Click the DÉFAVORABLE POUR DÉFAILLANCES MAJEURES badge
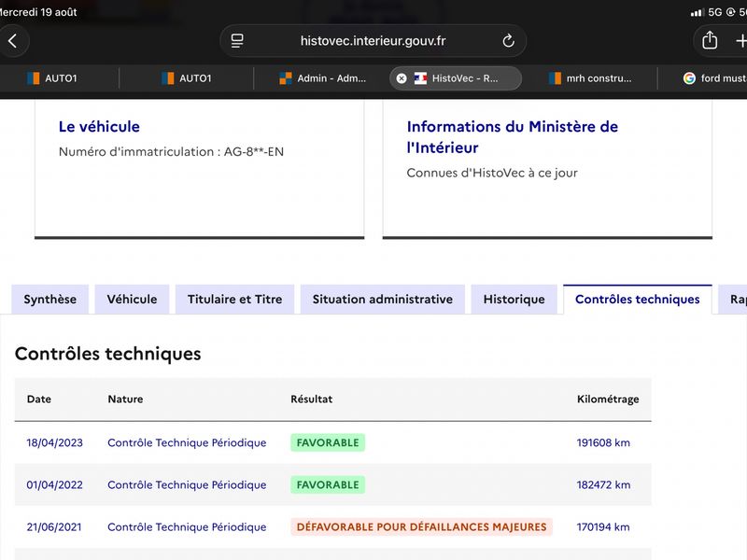Viewport: 747px width, 560px height. pos(422,527)
